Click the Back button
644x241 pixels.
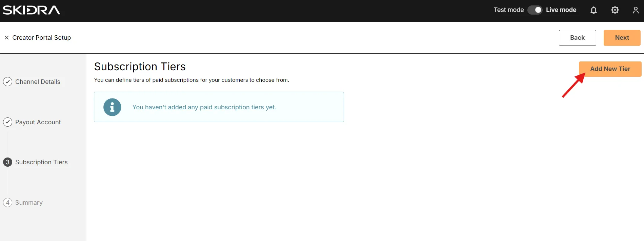pos(578,38)
